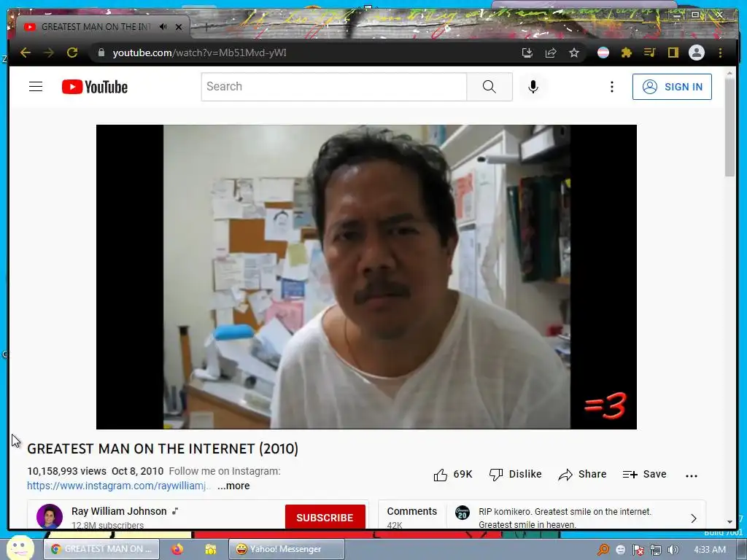Save video to a playlist
This screenshot has width=747, height=560.
pos(645,474)
